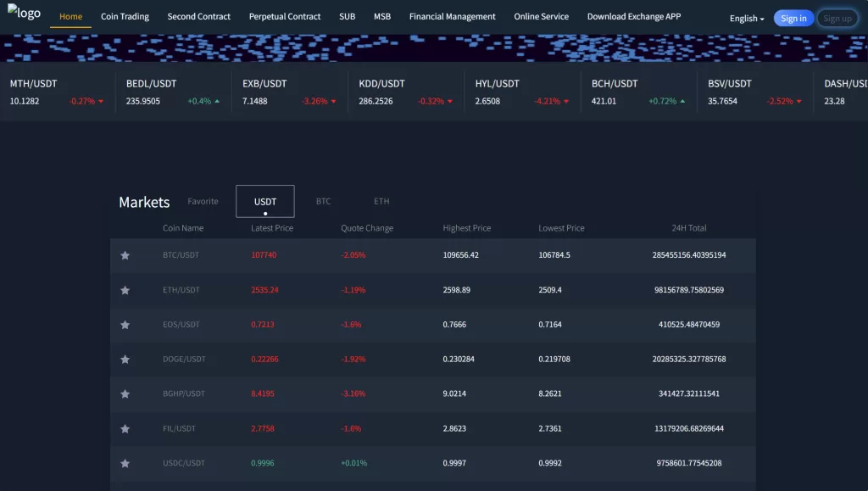Go to Coin Trading page
The image size is (868, 491).
click(x=125, y=17)
